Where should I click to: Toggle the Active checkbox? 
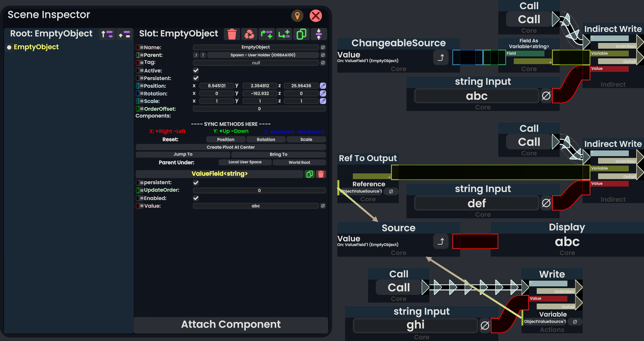(196, 71)
